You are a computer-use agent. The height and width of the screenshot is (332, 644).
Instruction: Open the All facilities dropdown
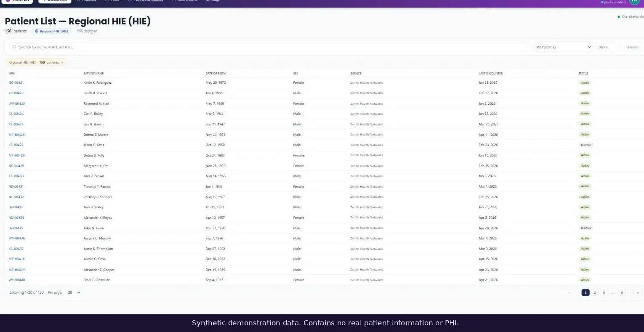tap(563, 47)
